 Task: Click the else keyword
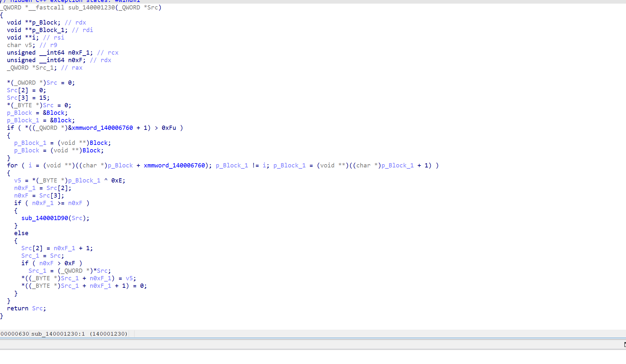point(21,233)
